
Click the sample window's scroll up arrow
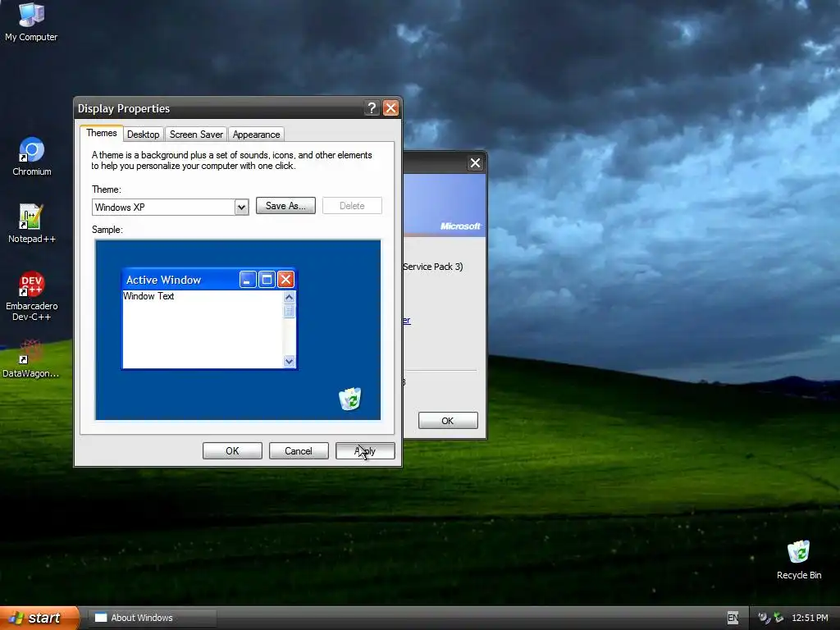tap(290, 297)
